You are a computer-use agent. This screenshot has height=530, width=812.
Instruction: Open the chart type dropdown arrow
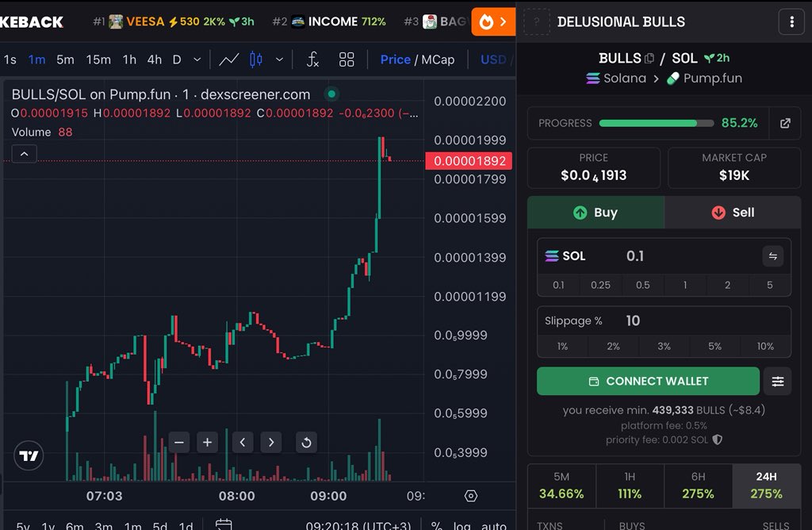point(279,60)
